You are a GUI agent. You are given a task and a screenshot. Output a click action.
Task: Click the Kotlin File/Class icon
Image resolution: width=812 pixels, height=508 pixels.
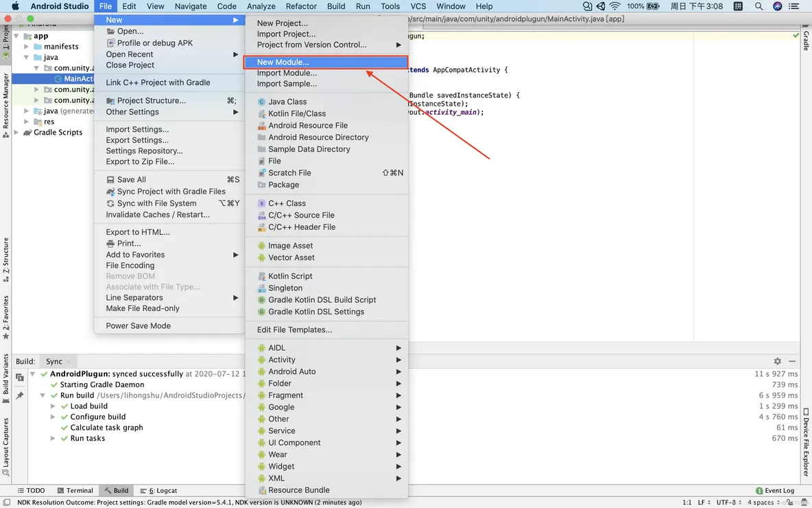tap(261, 113)
